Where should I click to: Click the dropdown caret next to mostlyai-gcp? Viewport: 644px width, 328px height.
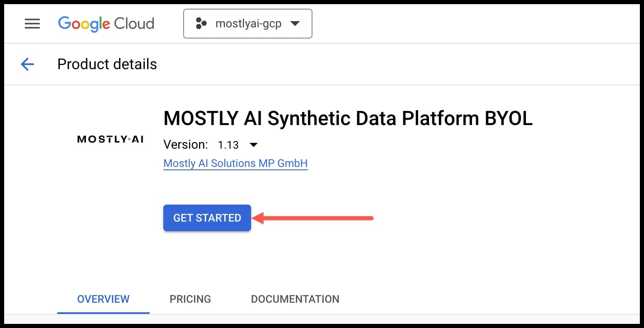click(x=295, y=24)
